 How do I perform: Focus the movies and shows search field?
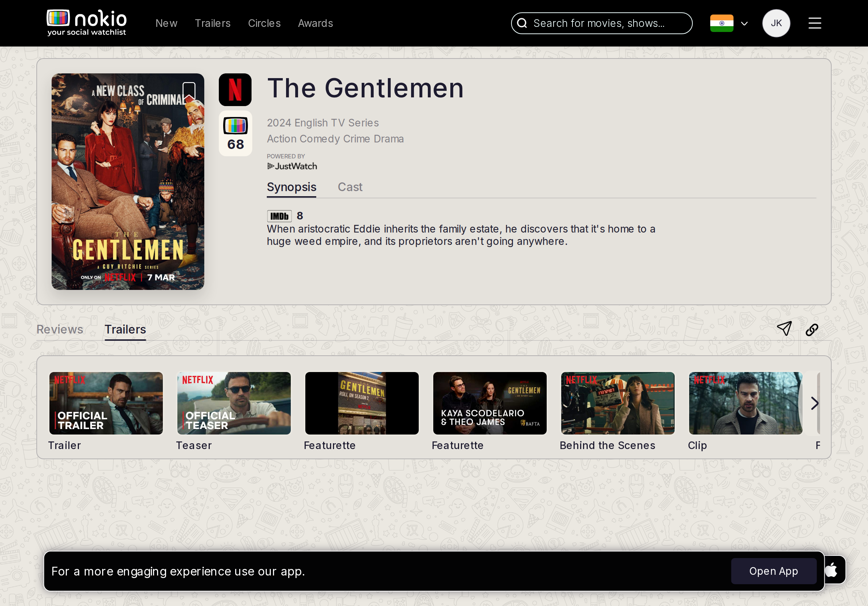602,23
